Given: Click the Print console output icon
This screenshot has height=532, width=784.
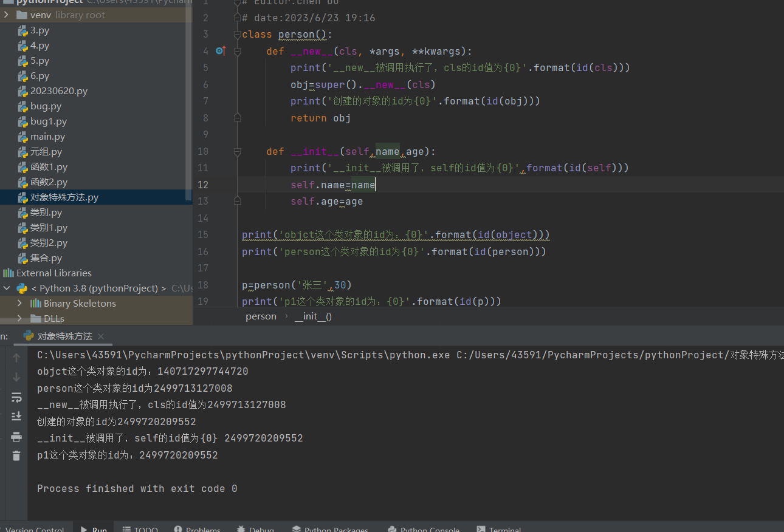Looking at the screenshot, I should pyautogui.click(x=16, y=437).
